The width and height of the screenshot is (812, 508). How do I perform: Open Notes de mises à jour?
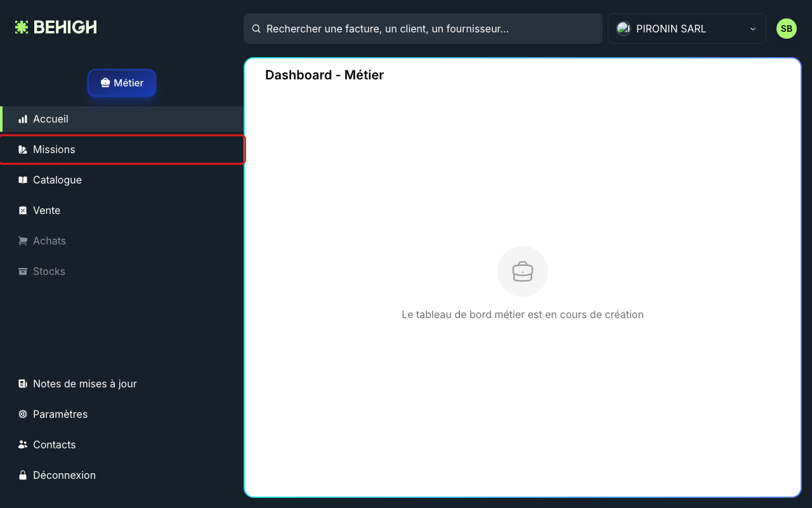[x=122, y=384]
